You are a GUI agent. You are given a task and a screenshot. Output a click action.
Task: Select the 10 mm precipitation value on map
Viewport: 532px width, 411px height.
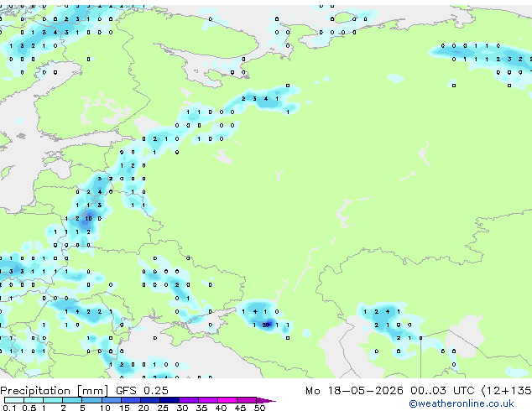(x=89, y=219)
